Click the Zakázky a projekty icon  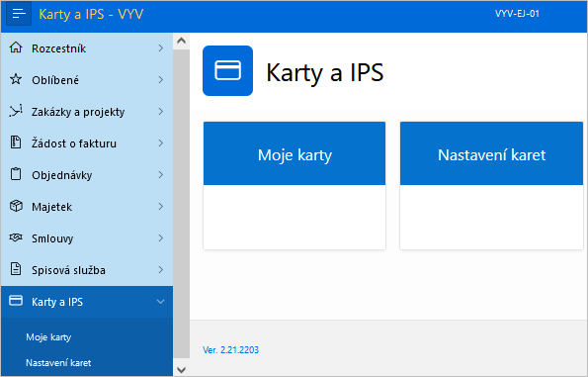[16, 111]
